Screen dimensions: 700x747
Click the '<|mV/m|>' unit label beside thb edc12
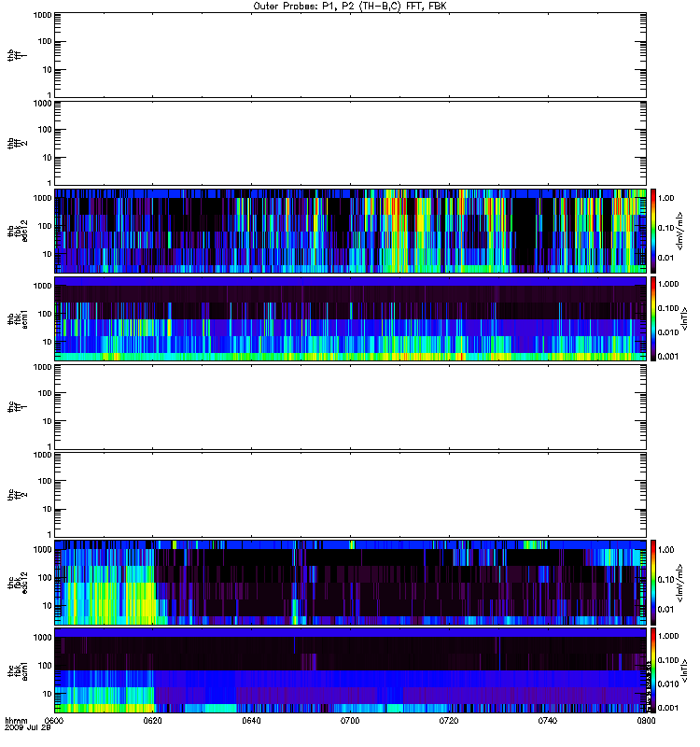680,231
